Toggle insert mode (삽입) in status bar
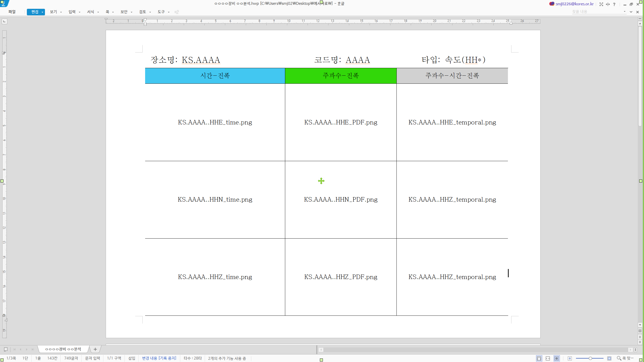 tap(132, 358)
